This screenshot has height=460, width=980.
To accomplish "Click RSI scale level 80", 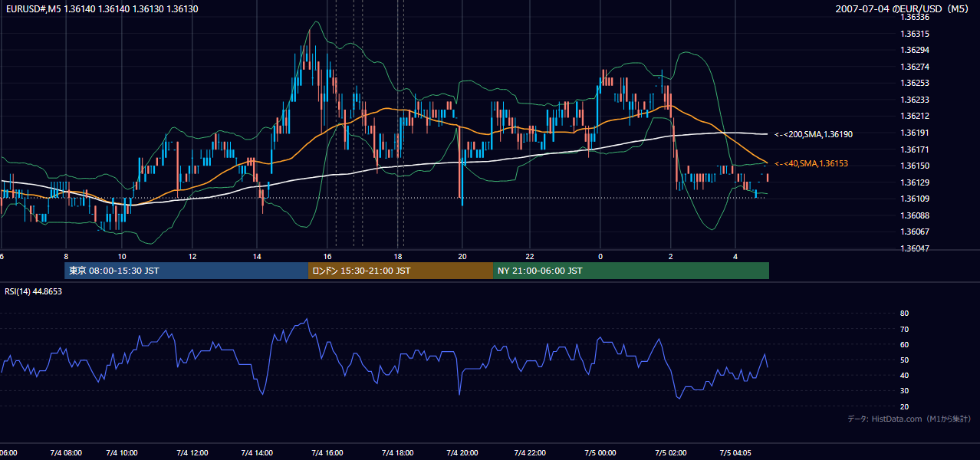I will point(904,314).
